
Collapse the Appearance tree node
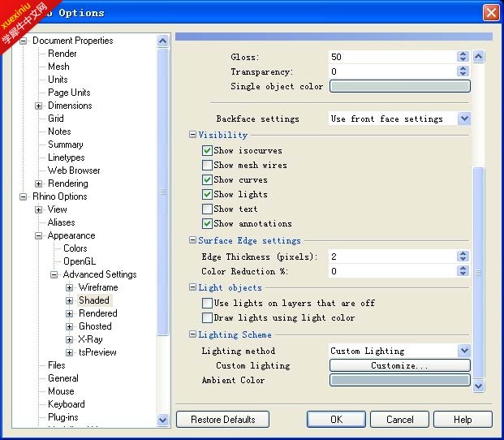(x=39, y=235)
